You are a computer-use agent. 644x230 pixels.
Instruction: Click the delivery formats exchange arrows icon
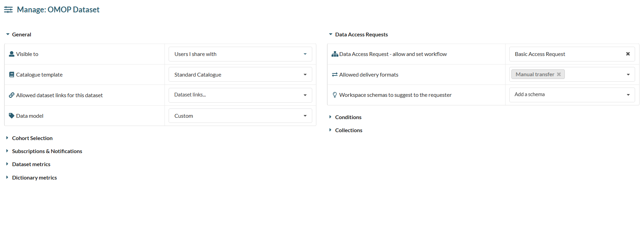click(x=335, y=74)
